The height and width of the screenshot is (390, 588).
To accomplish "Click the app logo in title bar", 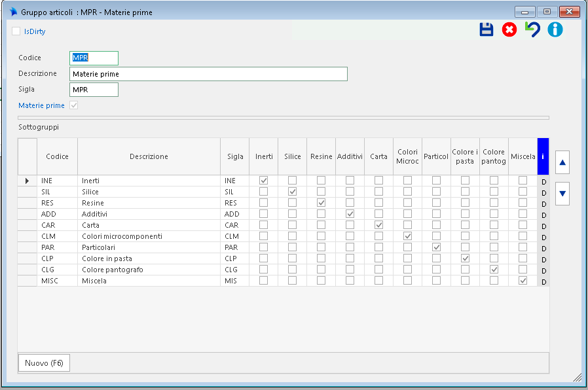I will click(13, 12).
